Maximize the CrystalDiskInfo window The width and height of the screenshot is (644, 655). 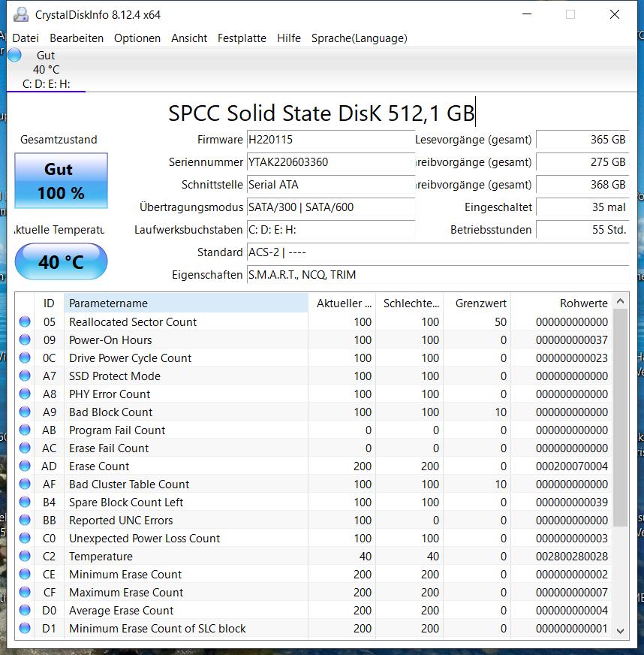(x=570, y=14)
